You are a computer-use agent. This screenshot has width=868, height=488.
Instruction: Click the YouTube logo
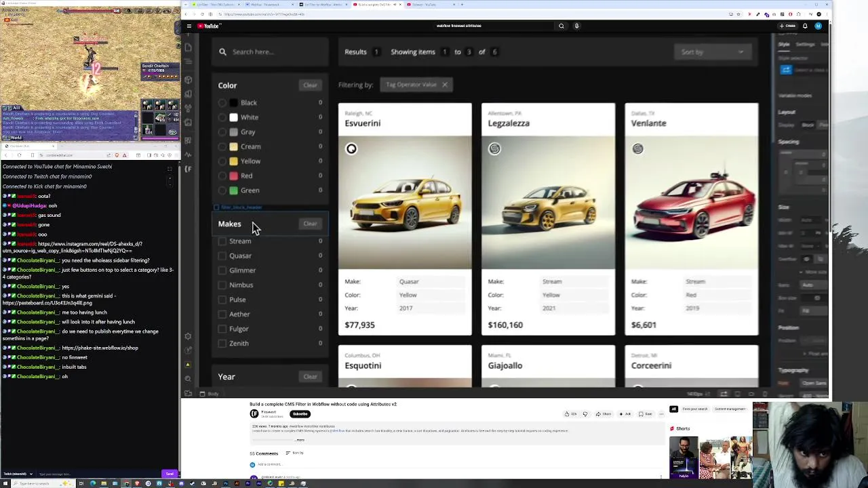pyautogui.click(x=208, y=26)
